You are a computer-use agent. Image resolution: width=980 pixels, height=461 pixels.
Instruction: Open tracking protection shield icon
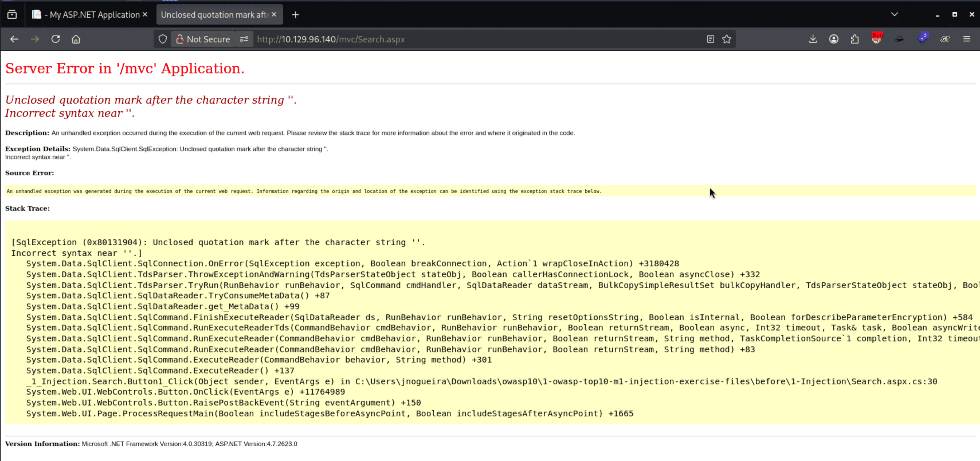(x=162, y=39)
